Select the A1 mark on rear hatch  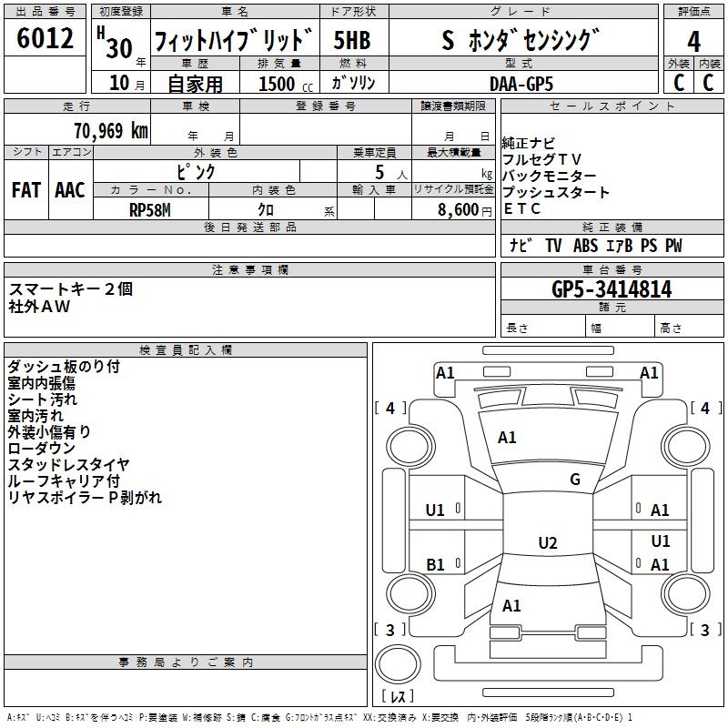click(511, 605)
